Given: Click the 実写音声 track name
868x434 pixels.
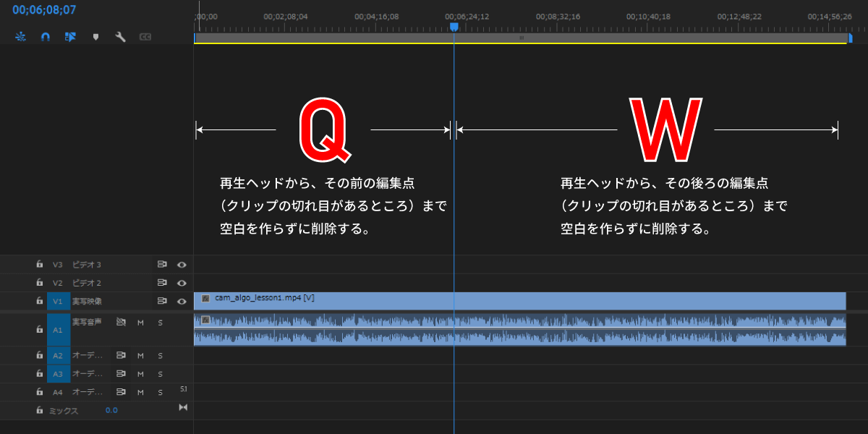Looking at the screenshot, I should (87, 321).
